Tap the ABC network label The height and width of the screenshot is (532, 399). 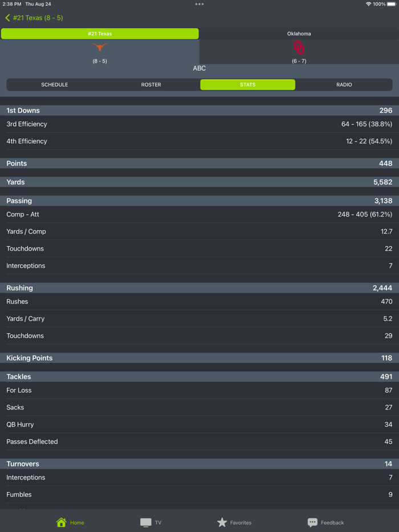click(199, 68)
